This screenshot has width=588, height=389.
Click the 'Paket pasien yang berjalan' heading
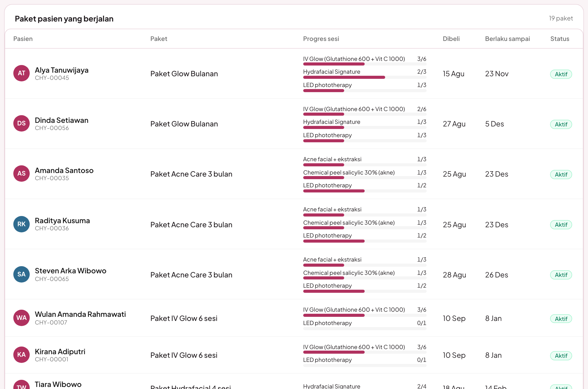pos(64,19)
